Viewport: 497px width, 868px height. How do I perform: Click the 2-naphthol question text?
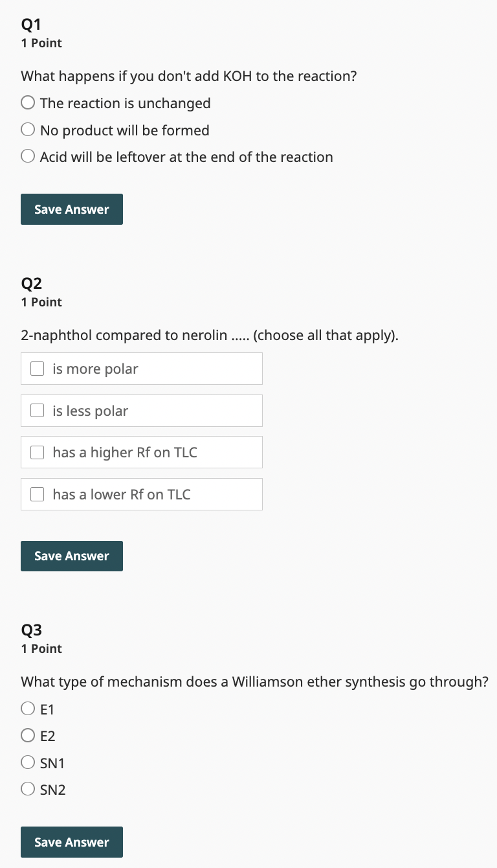point(209,335)
